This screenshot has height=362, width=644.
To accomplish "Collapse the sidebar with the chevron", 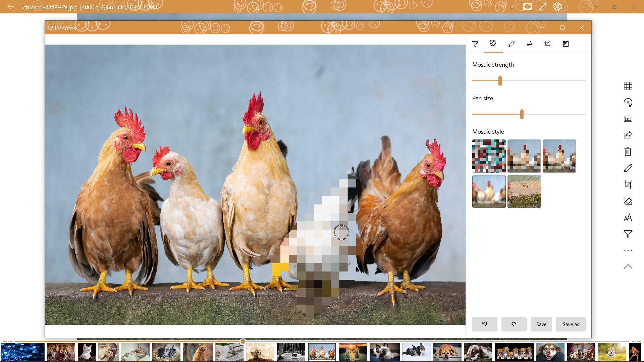I will tap(628, 266).
